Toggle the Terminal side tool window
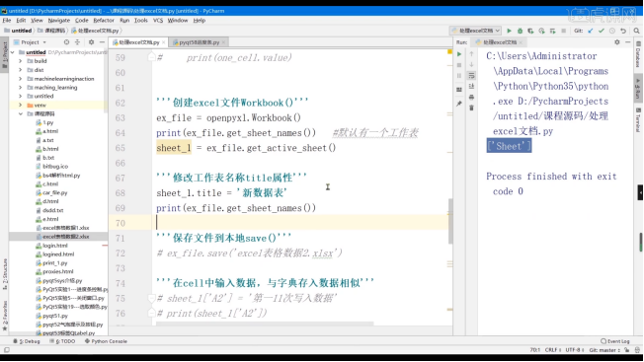 point(638,119)
